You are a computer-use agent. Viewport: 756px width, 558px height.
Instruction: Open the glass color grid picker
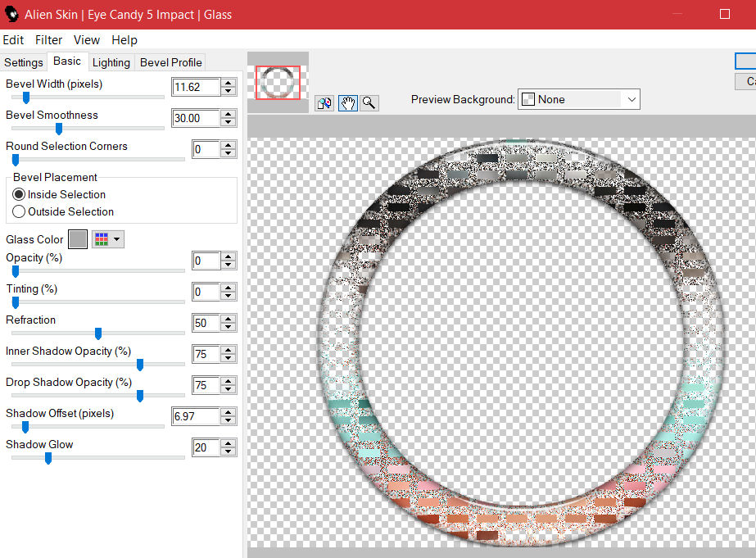pos(108,239)
